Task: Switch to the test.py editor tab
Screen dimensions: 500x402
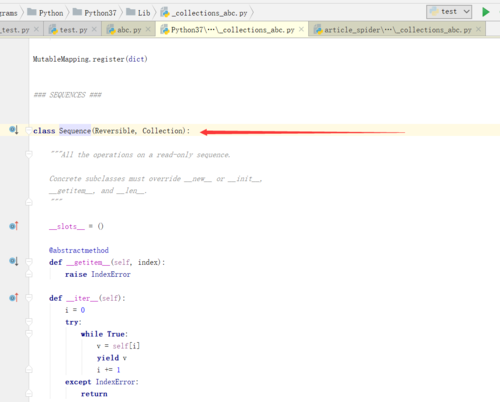Action: click(73, 30)
